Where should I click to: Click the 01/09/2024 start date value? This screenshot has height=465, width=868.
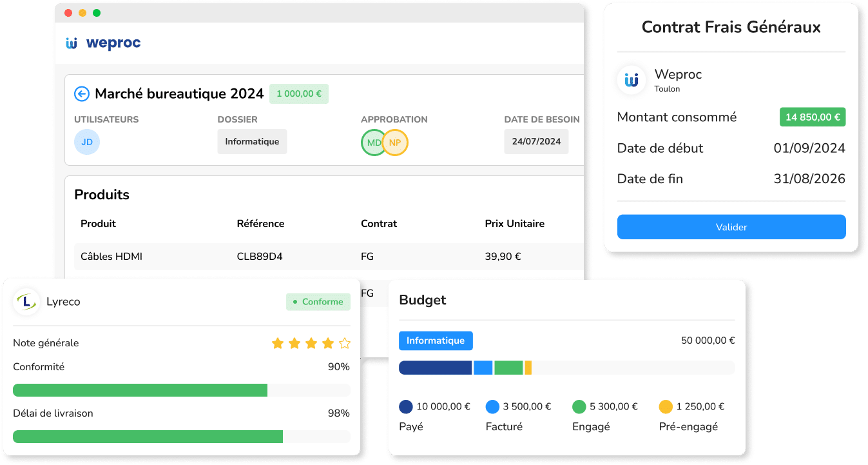point(809,148)
